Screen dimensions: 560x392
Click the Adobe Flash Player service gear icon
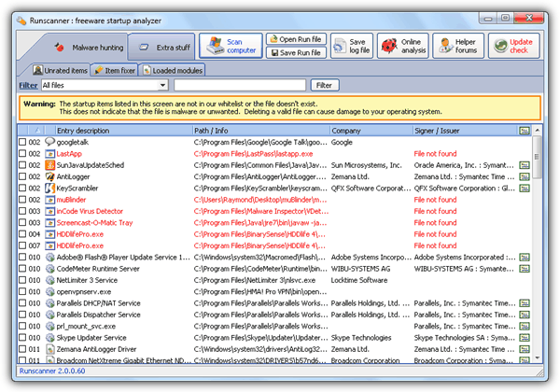tap(50, 257)
